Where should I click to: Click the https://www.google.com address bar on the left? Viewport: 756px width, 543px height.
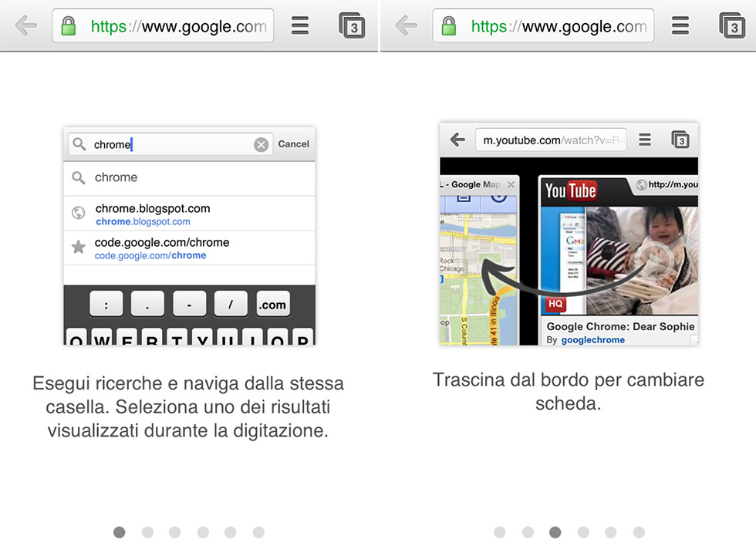163,25
